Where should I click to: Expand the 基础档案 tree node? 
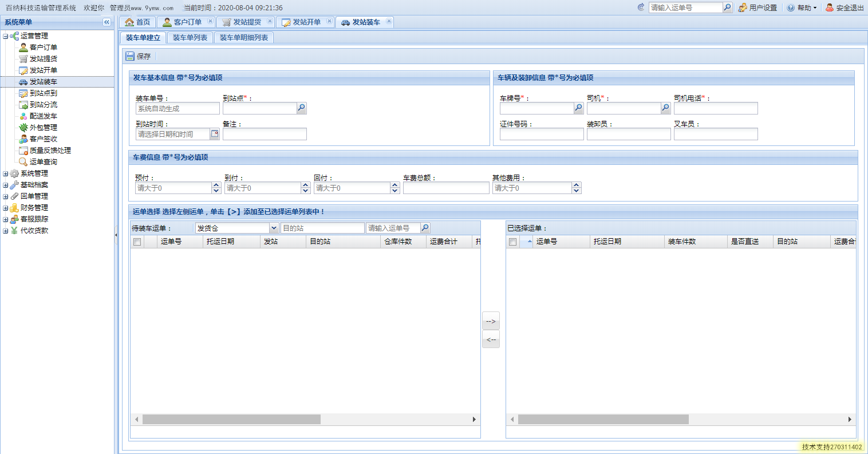point(5,185)
